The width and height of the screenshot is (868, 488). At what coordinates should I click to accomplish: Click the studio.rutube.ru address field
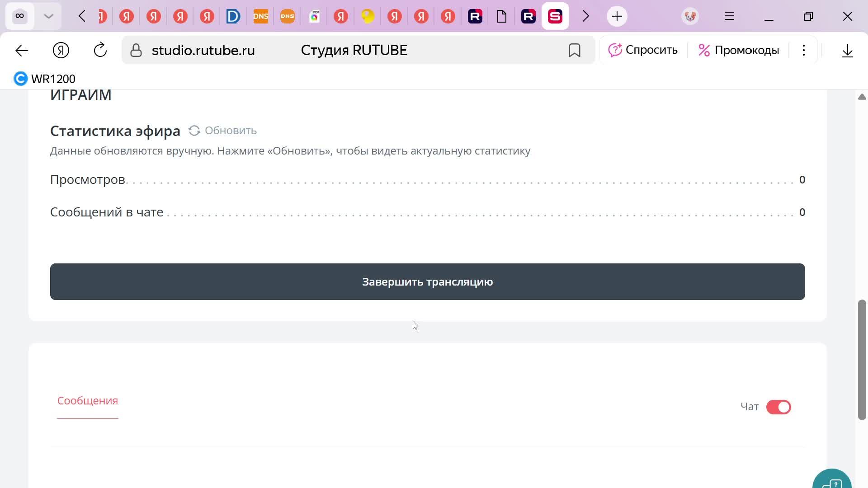point(203,50)
